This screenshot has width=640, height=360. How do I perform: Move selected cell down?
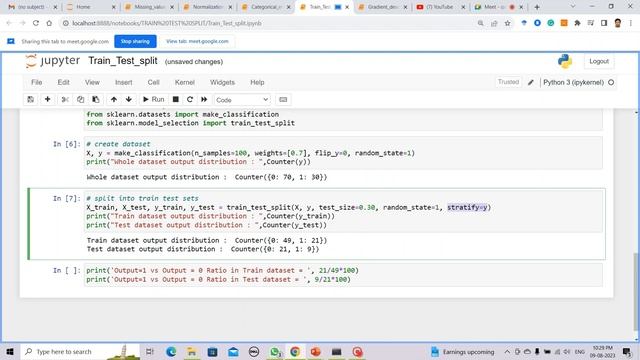[x=129, y=100]
